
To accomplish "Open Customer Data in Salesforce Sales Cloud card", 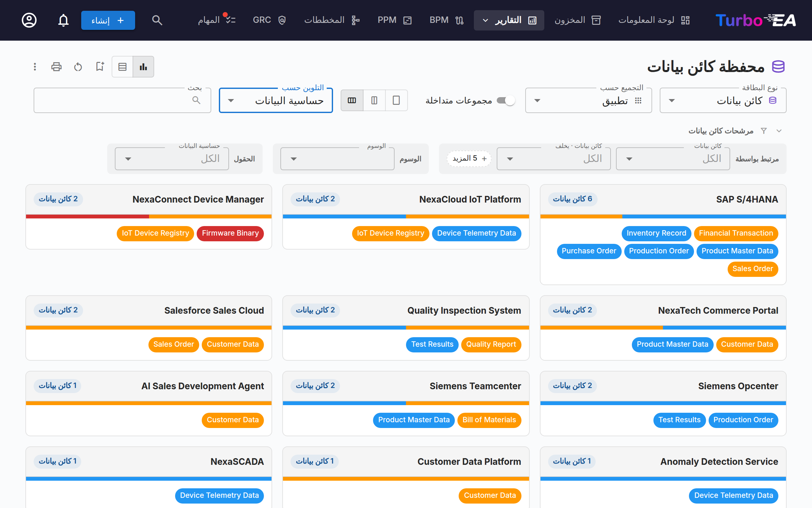I will coord(232,344).
